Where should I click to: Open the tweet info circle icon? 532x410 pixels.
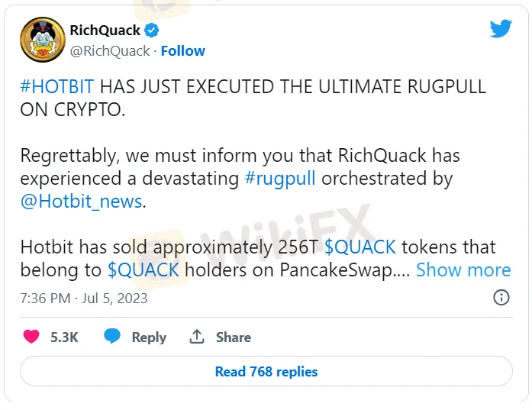pyautogui.click(x=501, y=298)
